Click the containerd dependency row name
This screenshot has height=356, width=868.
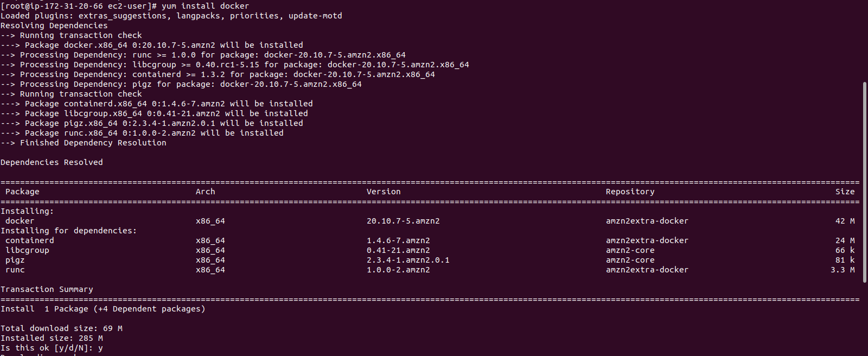click(x=30, y=240)
